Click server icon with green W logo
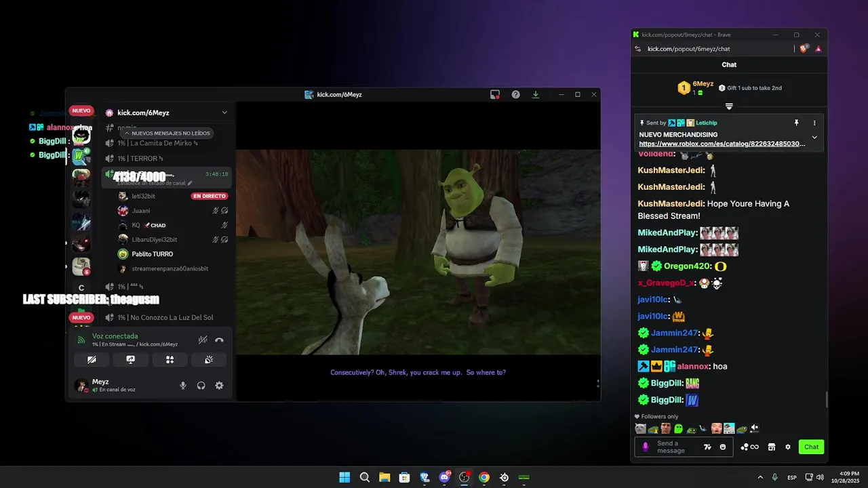The width and height of the screenshot is (868, 488). click(81, 157)
